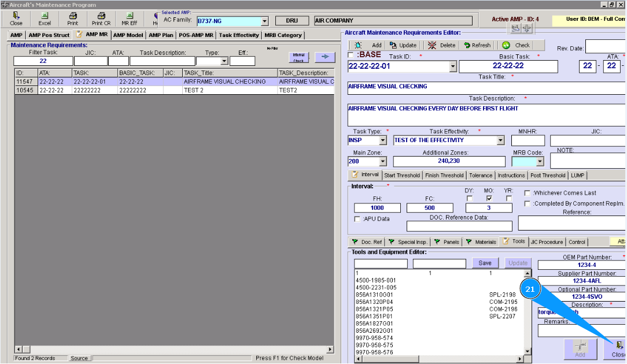Uncheck the MO interval checkbox
627x364 pixels.
coord(489,198)
